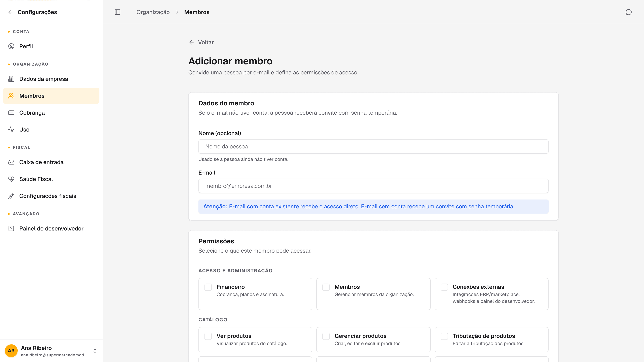The width and height of the screenshot is (644, 362).
Task: Click the Permissões section heading
Action: (x=216, y=241)
